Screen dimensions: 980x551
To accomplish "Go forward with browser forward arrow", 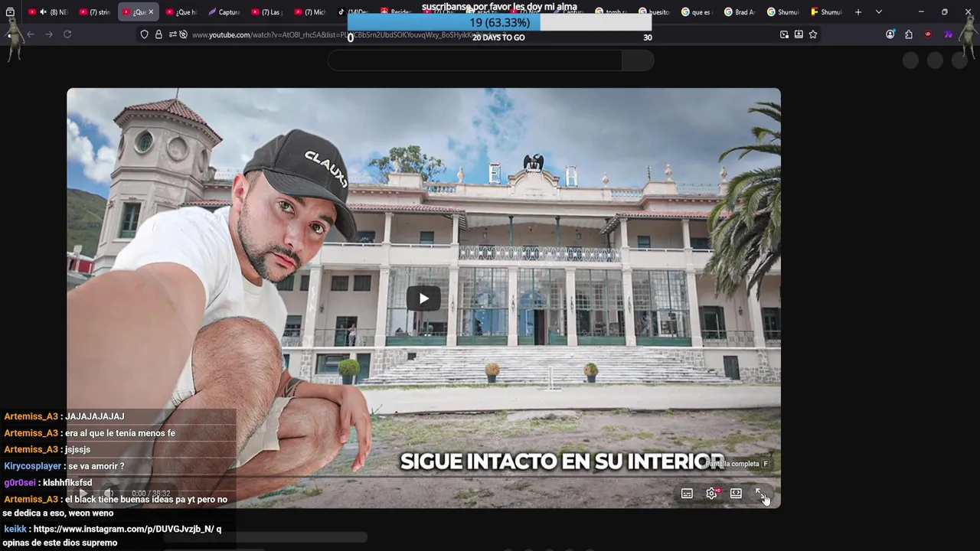I will [x=49, y=34].
